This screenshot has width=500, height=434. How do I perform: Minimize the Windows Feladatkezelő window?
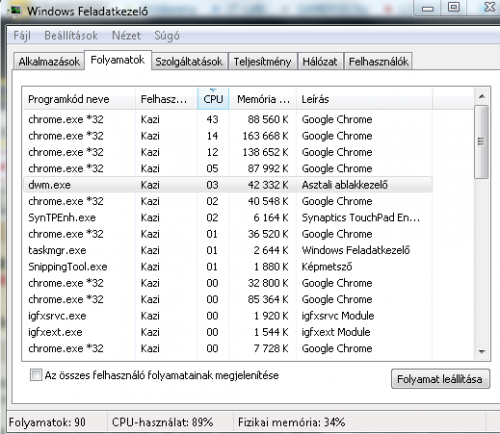428,8
